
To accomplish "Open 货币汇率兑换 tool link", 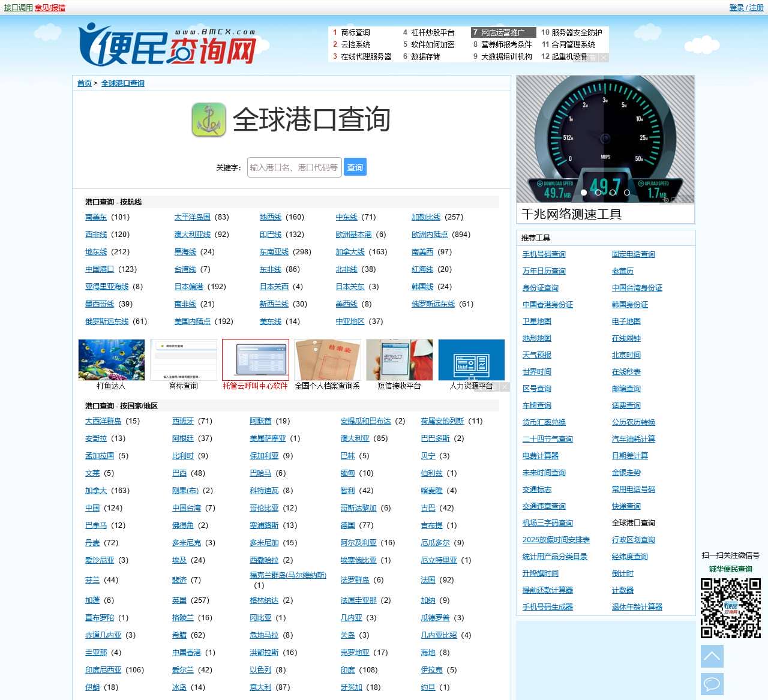I will pos(544,422).
